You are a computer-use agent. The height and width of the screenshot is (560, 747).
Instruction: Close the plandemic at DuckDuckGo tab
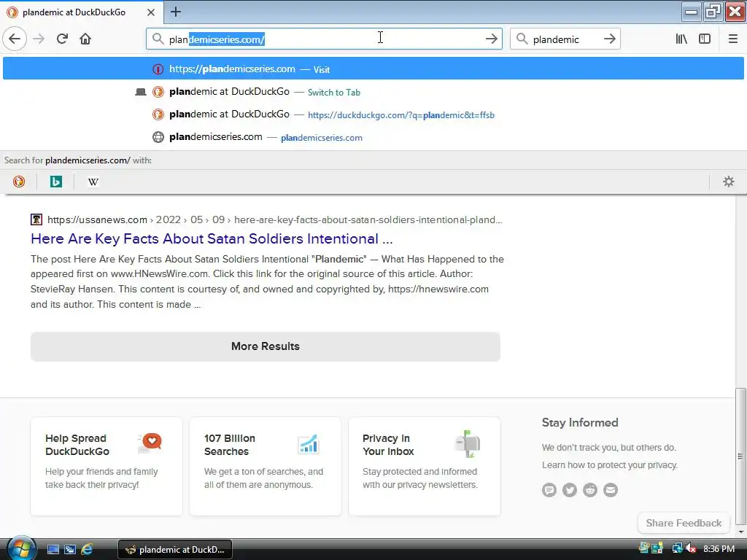(x=150, y=12)
